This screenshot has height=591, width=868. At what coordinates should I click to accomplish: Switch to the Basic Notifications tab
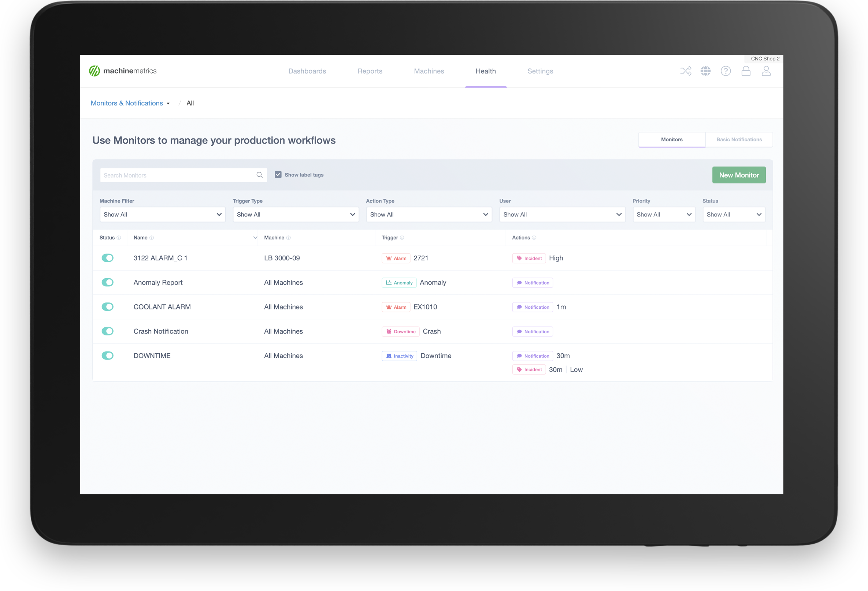[x=738, y=139]
